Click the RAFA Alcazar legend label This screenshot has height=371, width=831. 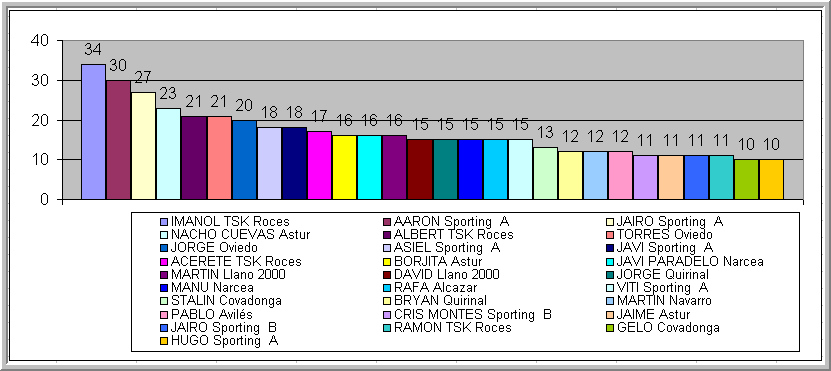[x=436, y=288]
